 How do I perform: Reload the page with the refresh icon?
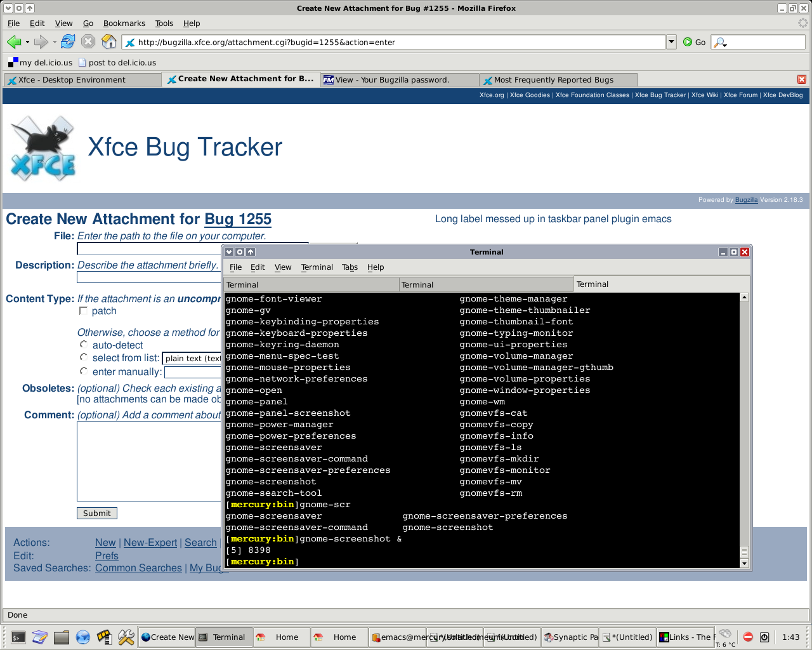[x=68, y=42]
